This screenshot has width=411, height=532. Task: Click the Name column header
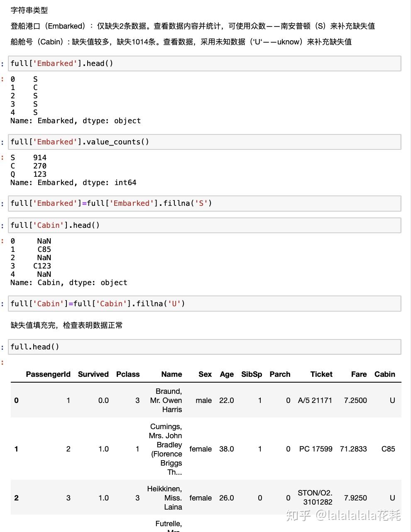171,374
